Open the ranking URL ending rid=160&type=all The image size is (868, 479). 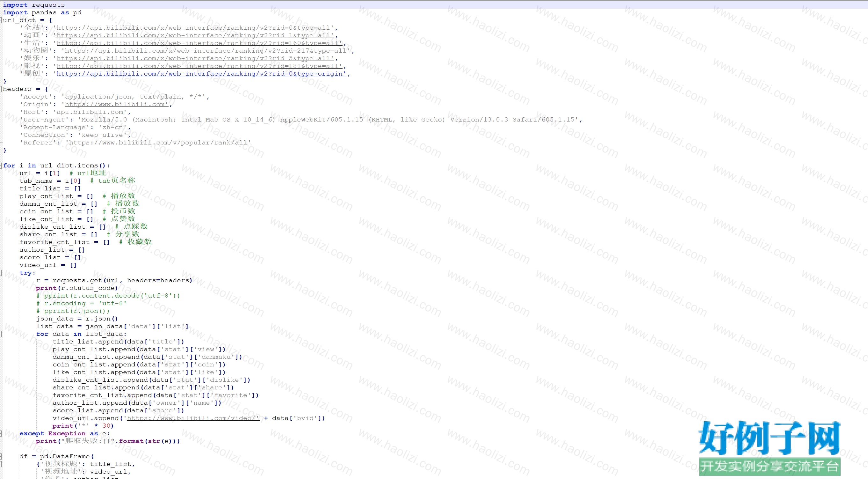pyautogui.click(x=199, y=43)
